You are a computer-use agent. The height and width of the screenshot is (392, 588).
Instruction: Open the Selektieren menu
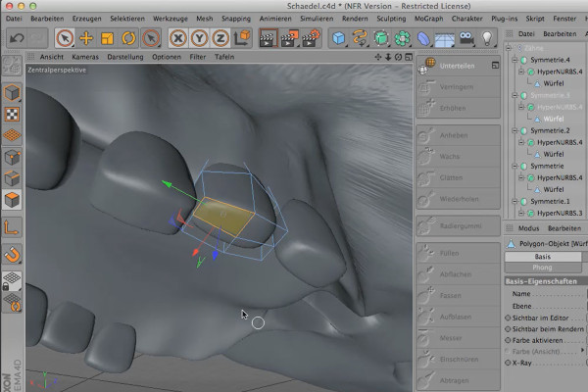coord(127,19)
